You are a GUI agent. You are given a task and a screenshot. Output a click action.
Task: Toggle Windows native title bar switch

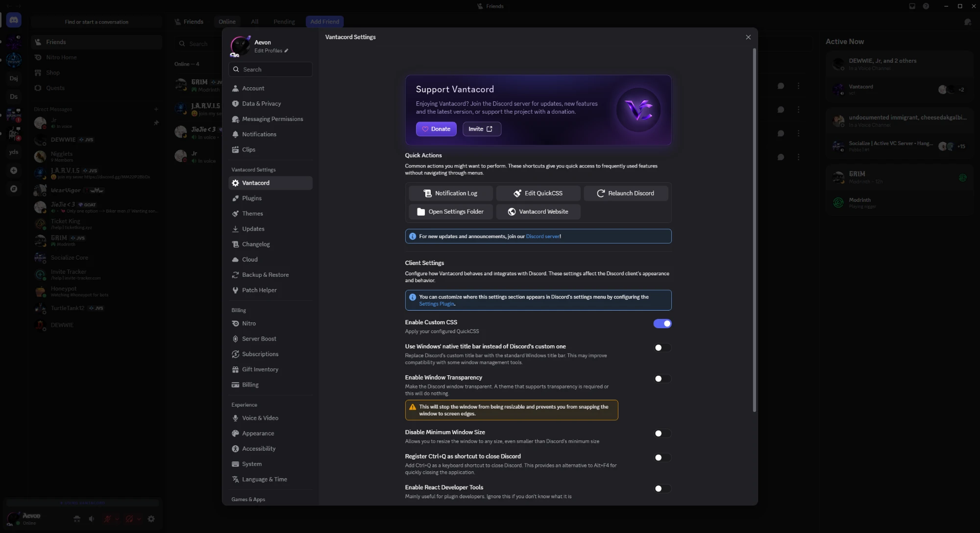[662, 348]
